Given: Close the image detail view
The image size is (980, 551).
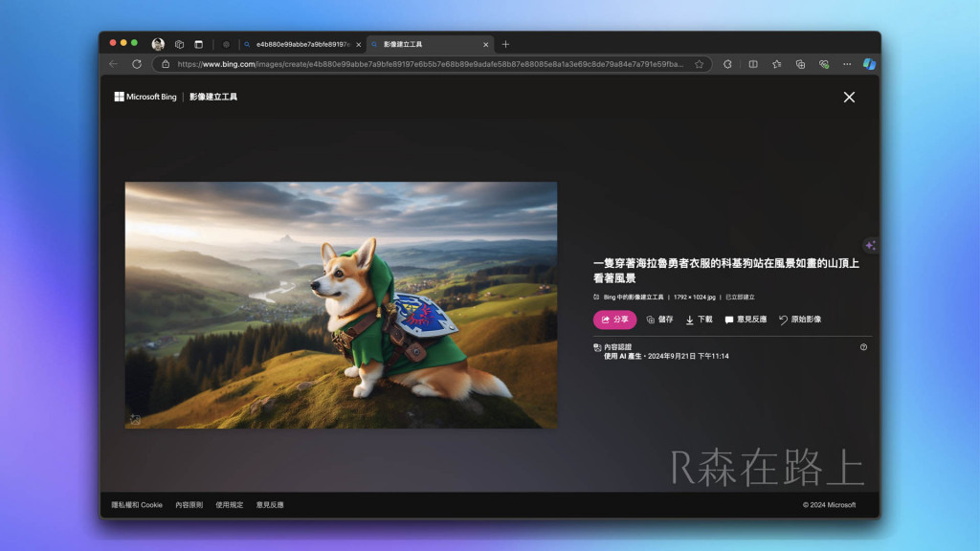Looking at the screenshot, I should pos(849,97).
